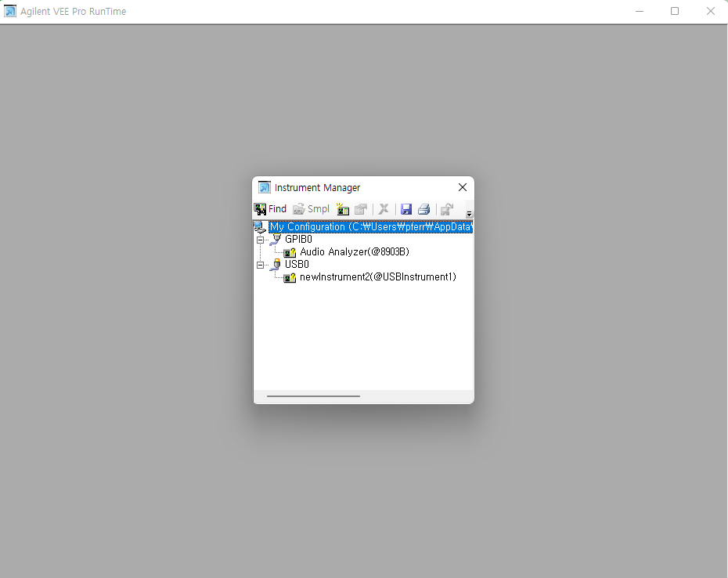Click the Audio Analyzer instrument status icon
The width and height of the screenshot is (728, 578).
(x=290, y=252)
